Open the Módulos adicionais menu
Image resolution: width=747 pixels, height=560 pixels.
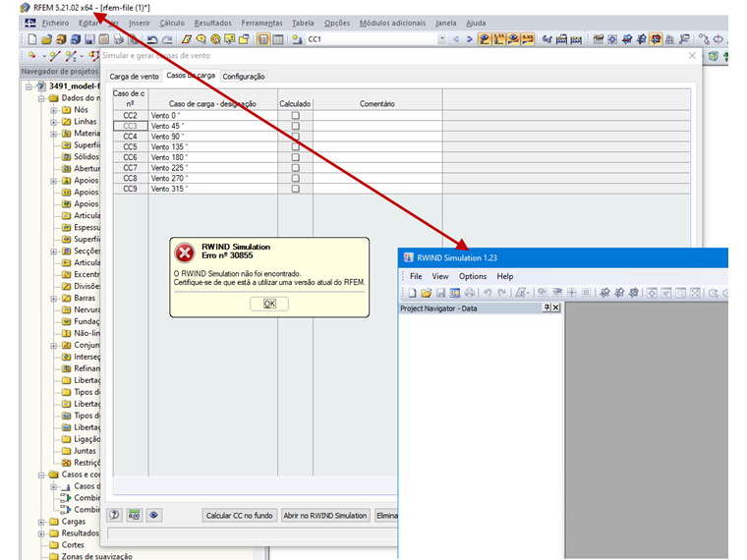pyautogui.click(x=392, y=23)
